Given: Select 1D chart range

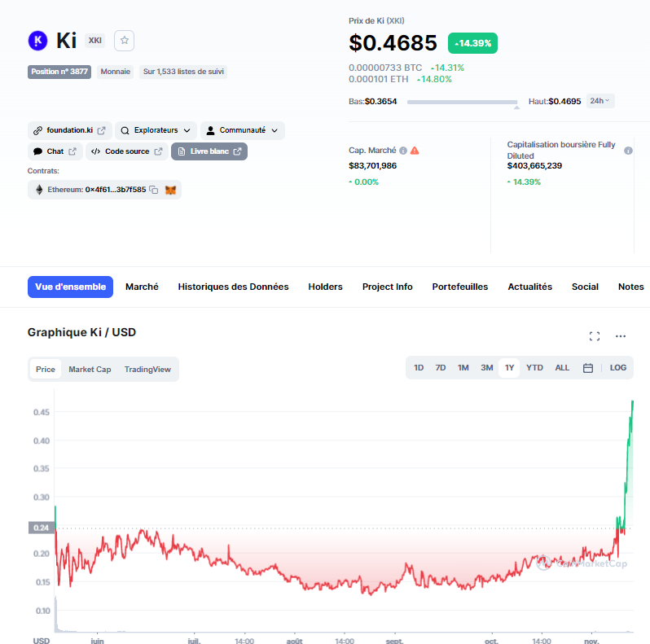Looking at the screenshot, I should (419, 367).
